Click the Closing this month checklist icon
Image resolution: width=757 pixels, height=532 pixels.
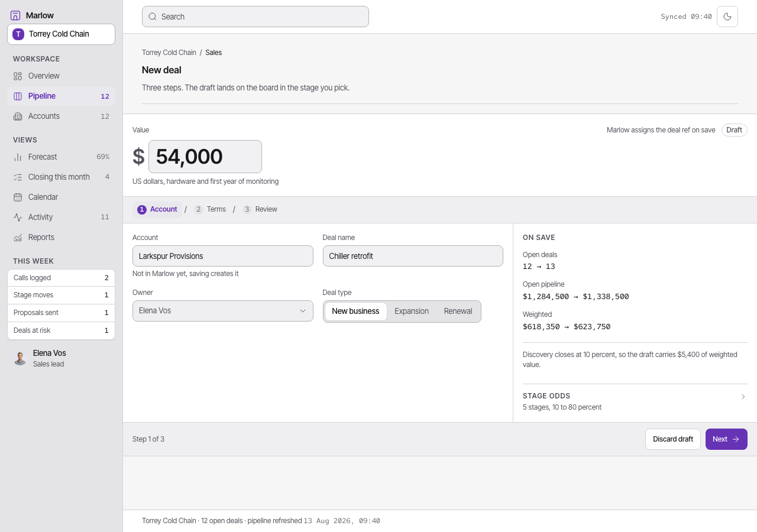18,177
